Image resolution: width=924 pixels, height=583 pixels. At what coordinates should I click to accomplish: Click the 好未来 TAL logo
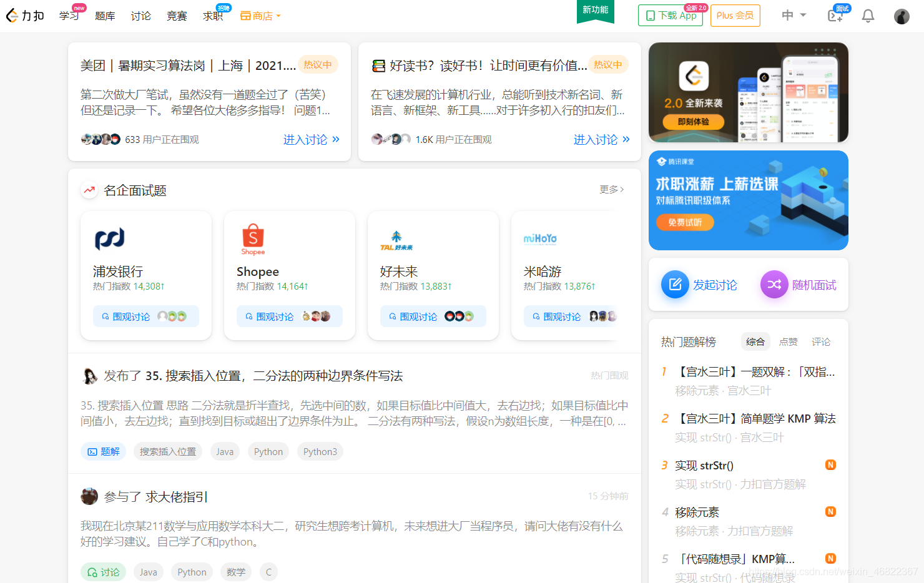396,241
